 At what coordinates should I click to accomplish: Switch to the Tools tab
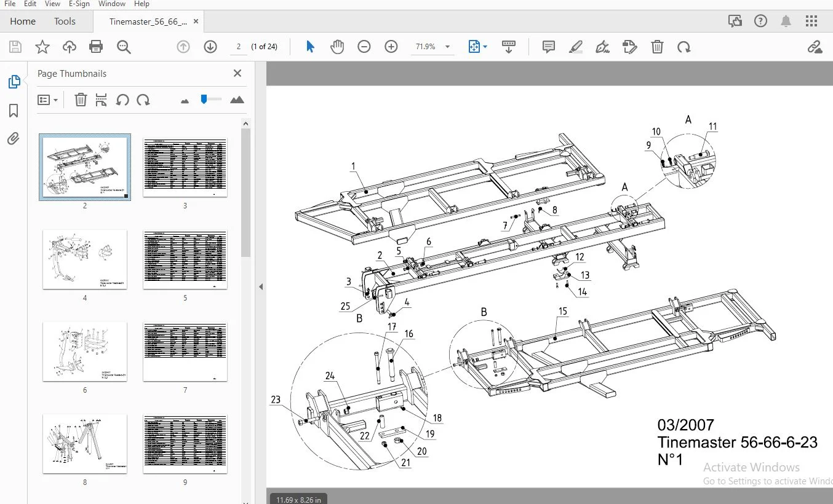65,22
